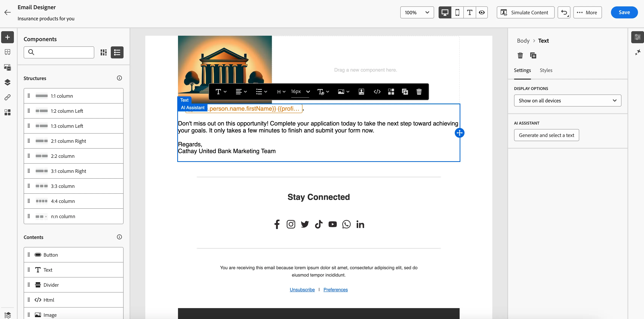644x319 pixels.
Task: Switch to the Settings tab
Action: coord(522,70)
